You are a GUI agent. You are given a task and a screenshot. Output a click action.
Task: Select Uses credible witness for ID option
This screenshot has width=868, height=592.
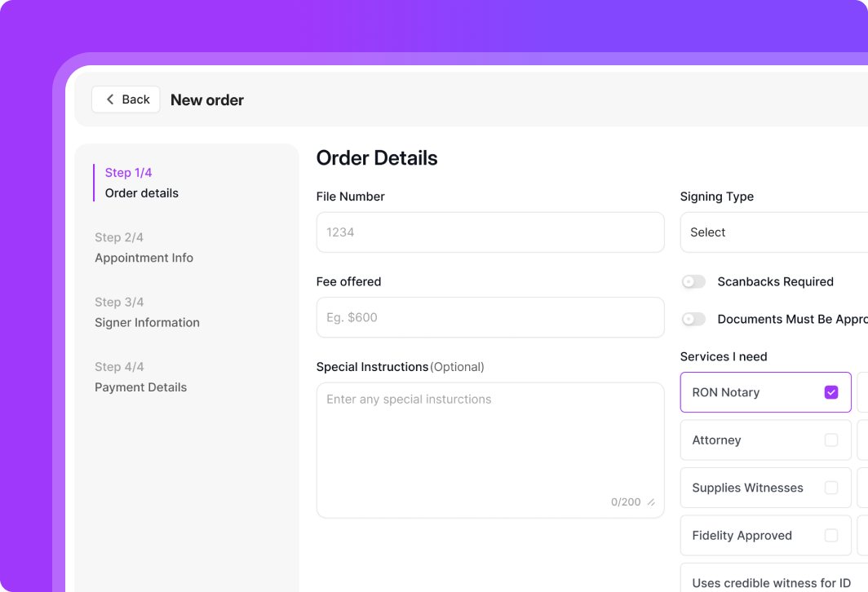(x=774, y=577)
